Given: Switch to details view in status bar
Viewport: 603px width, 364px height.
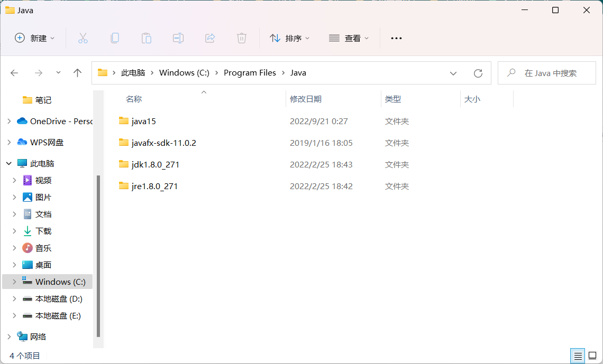Looking at the screenshot, I should pos(578,356).
